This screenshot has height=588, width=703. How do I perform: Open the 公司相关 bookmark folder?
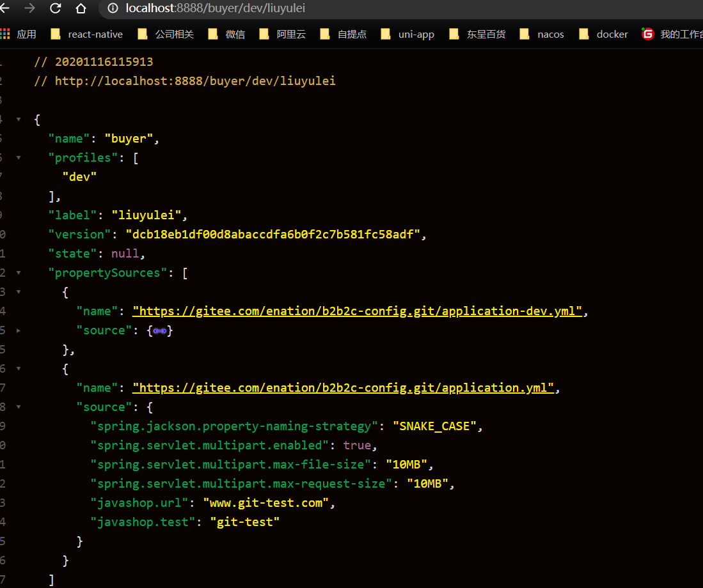click(166, 34)
